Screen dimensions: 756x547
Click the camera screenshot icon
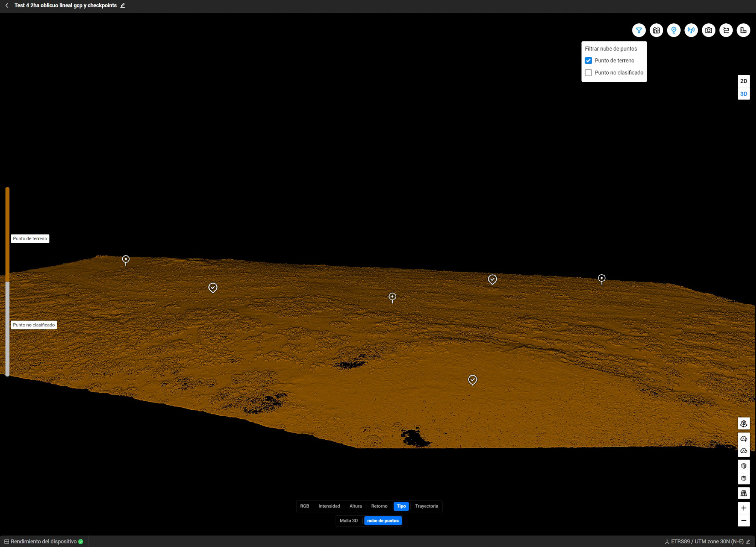coord(709,31)
